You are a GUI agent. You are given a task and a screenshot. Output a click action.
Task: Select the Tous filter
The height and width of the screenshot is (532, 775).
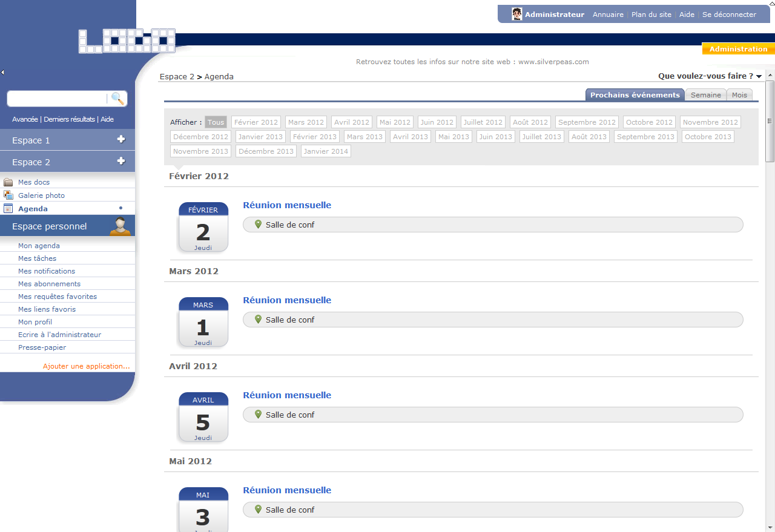[216, 122]
